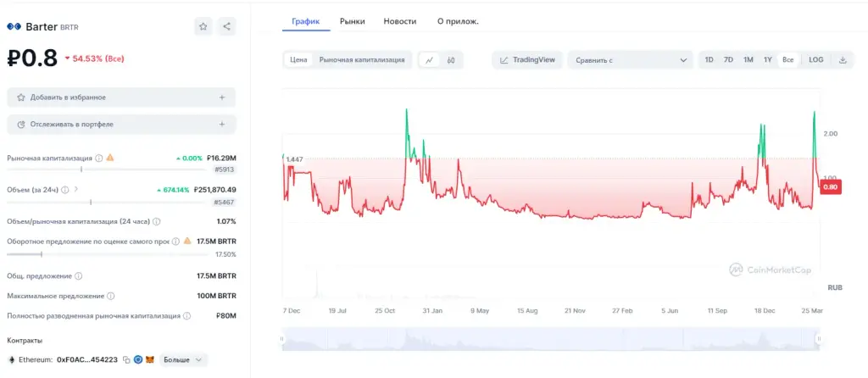
Task: Set chart range to 1D
Action: (709, 60)
